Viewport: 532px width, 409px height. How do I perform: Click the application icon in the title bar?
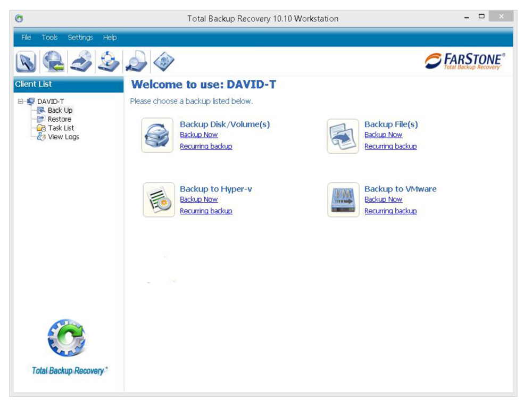[x=19, y=18]
